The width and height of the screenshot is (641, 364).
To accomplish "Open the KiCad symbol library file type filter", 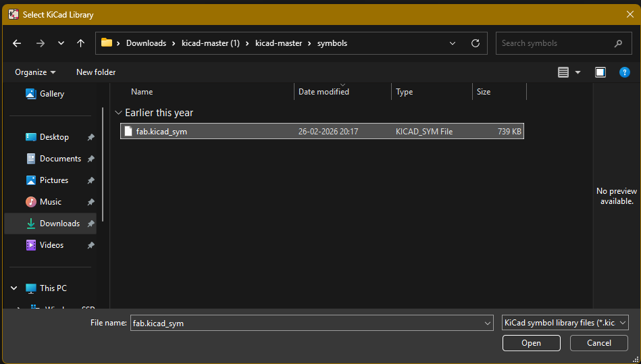I will pyautogui.click(x=565, y=323).
